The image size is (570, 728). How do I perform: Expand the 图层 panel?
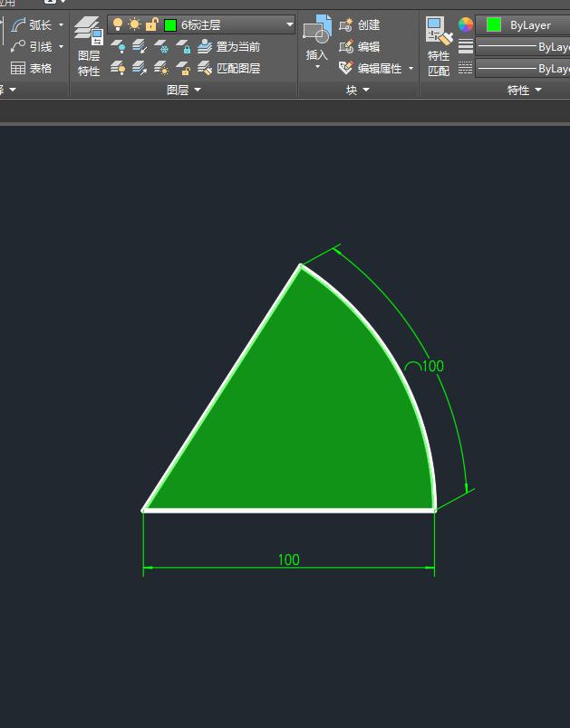[183, 90]
